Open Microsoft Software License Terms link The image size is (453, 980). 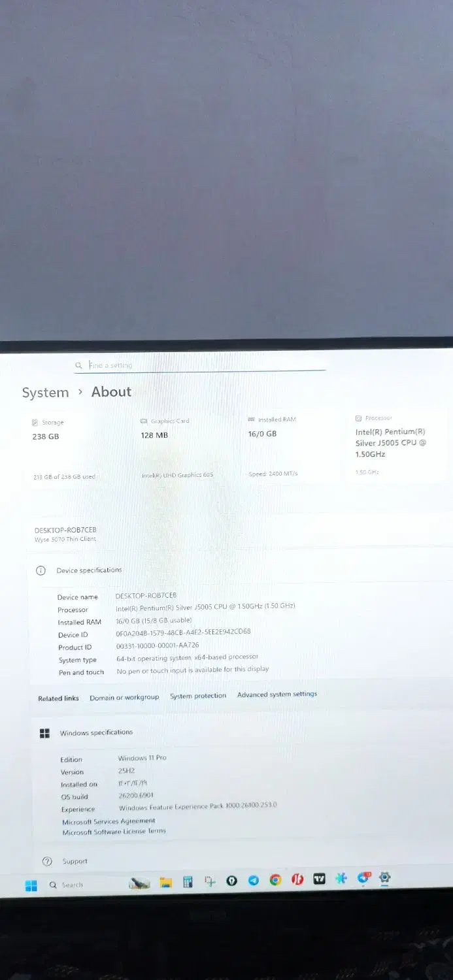pos(114,832)
